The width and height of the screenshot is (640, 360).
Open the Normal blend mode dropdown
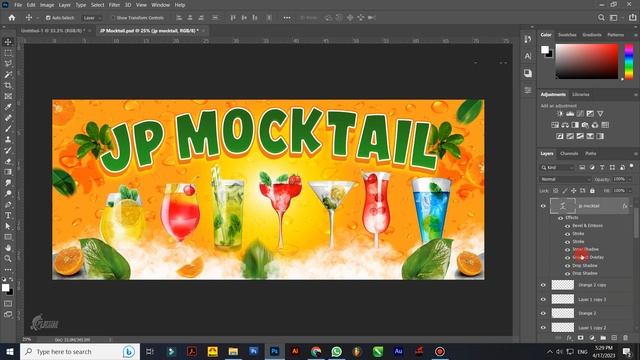point(565,179)
